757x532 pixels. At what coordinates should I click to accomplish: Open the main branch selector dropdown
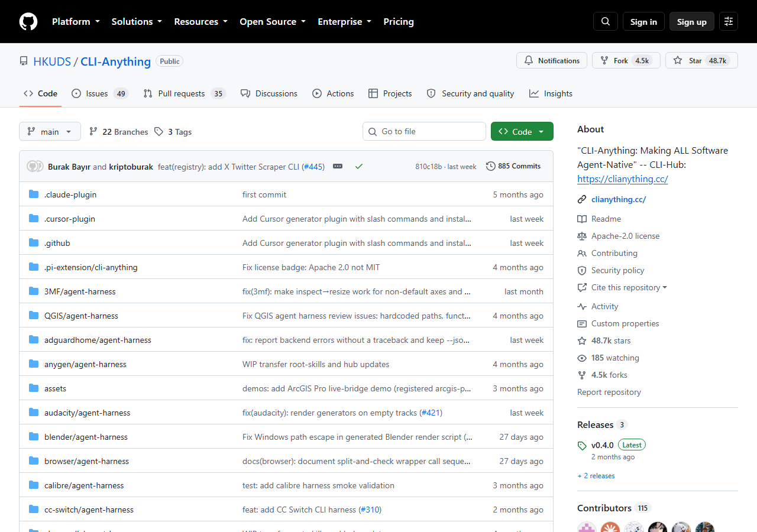(50, 131)
